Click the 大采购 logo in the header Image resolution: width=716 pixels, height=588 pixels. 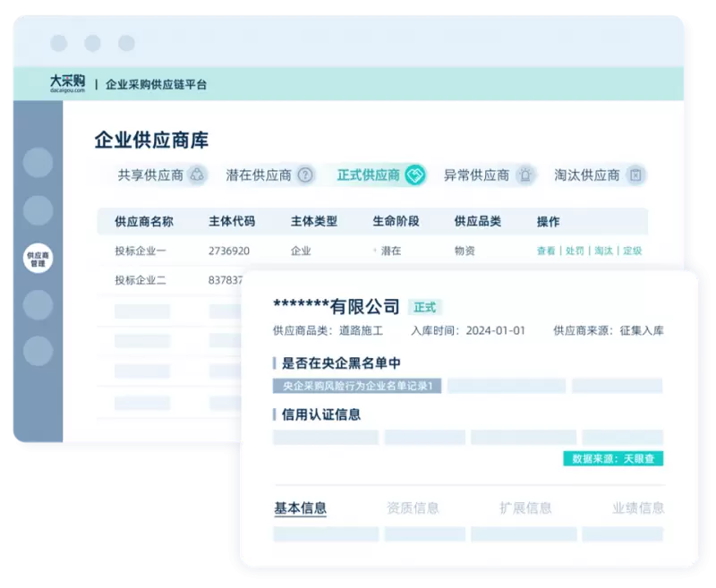pyautogui.click(x=67, y=83)
